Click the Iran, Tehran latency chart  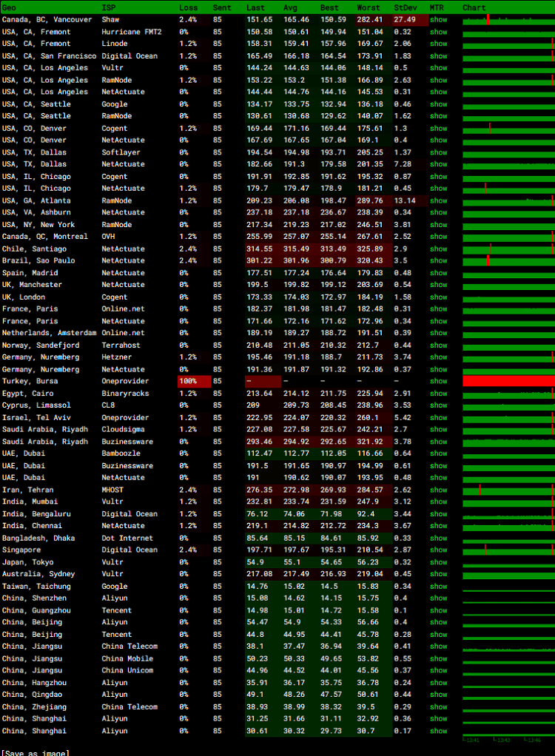point(508,490)
